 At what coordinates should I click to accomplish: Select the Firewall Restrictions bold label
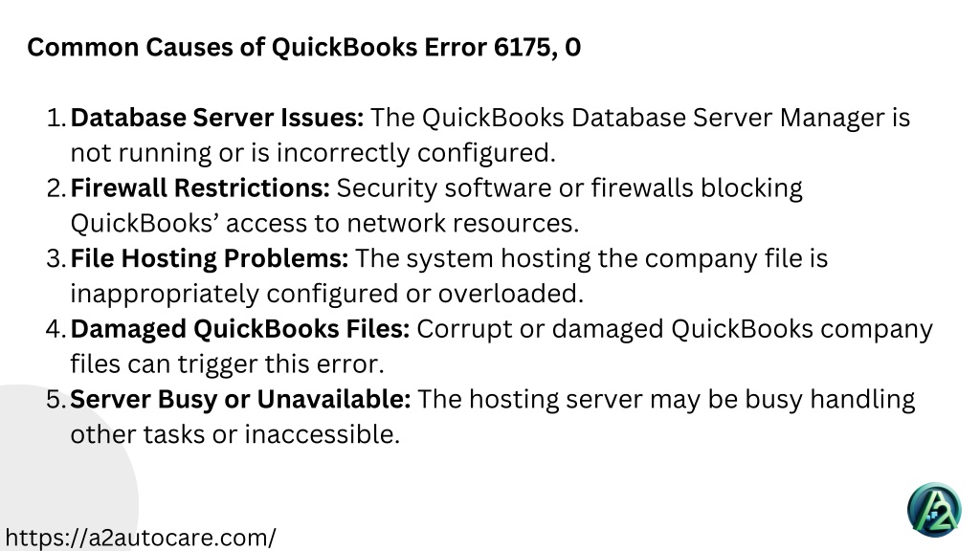[x=200, y=188]
